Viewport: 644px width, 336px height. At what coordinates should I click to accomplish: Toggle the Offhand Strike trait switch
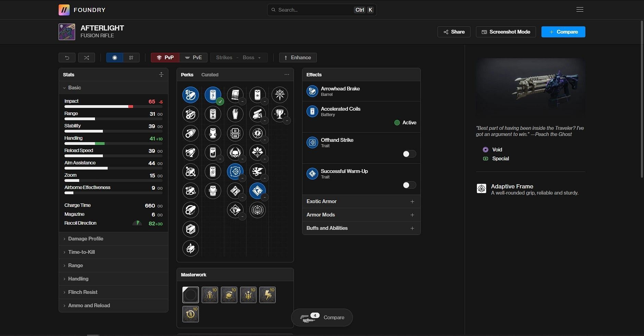pos(409,154)
